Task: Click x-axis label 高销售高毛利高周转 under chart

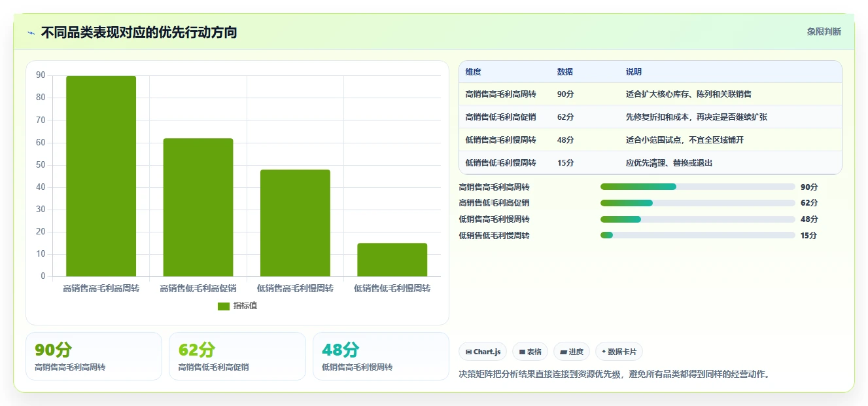Action: pyautogui.click(x=101, y=288)
